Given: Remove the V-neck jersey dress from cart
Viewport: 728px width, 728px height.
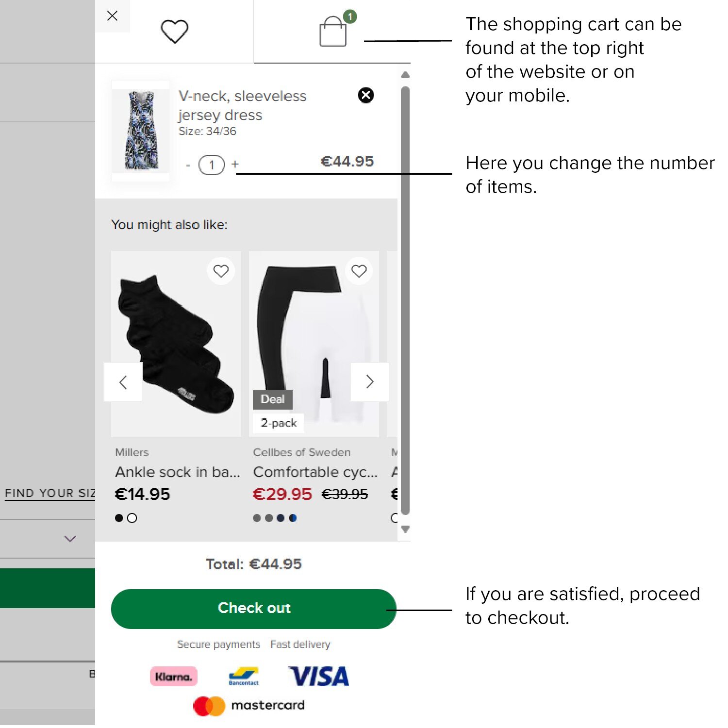Looking at the screenshot, I should click(x=366, y=95).
